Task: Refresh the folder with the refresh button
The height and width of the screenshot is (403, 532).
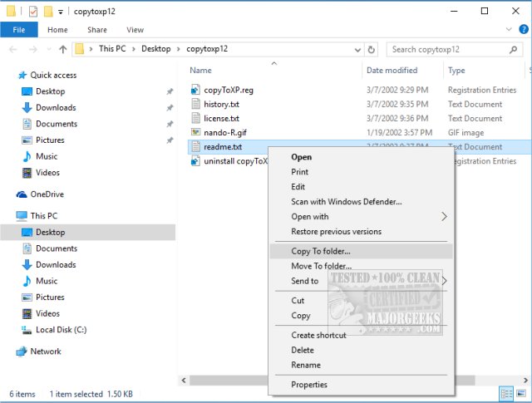Action: tap(372, 50)
